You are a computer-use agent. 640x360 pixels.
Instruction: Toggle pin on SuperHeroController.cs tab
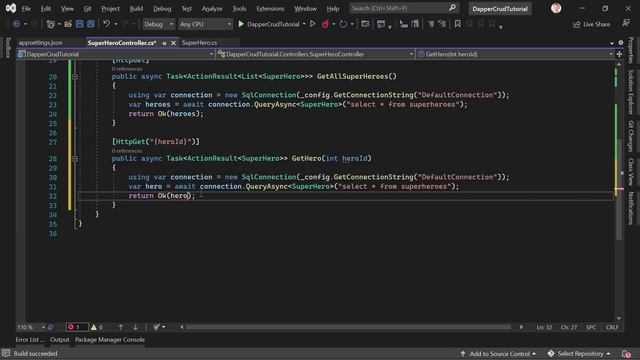[164, 43]
